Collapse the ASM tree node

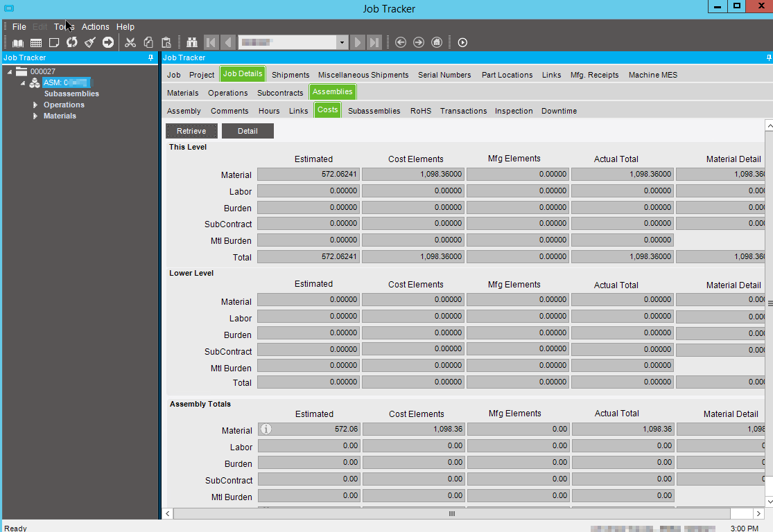coord(23,82)
